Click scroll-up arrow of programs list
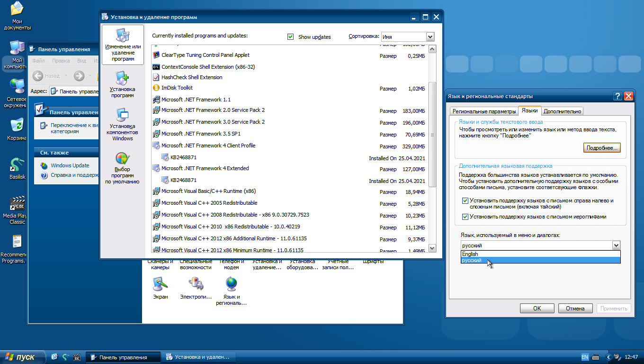The height and width of the screenshot is (364, 644). tap(432, 49)
